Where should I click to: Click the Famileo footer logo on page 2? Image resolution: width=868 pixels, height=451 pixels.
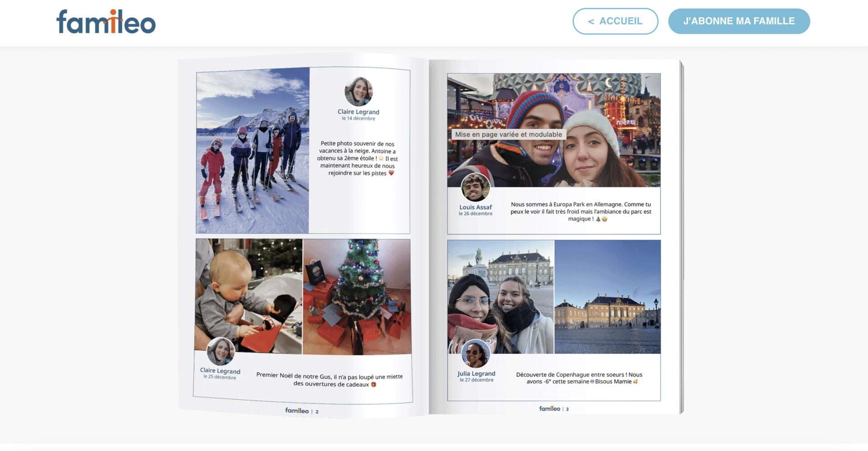pyautogui.click(x=297, y=410)
